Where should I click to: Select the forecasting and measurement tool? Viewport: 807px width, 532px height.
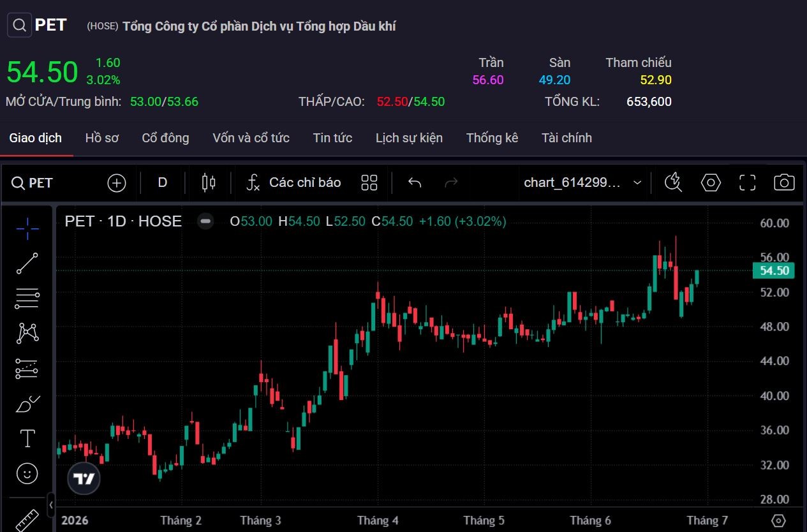pyautogui.click(x=27, y=368)
